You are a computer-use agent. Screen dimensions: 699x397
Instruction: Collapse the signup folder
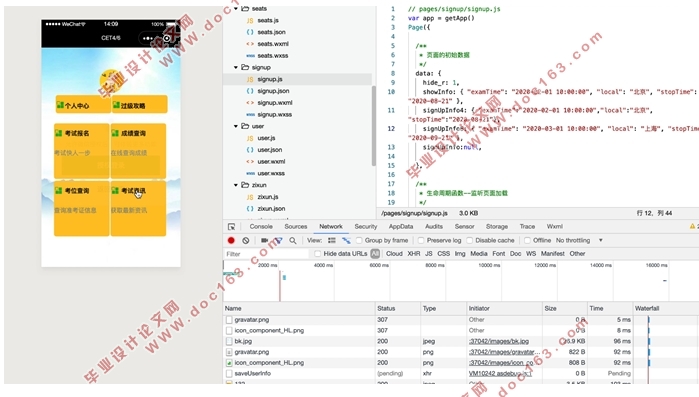236,67
